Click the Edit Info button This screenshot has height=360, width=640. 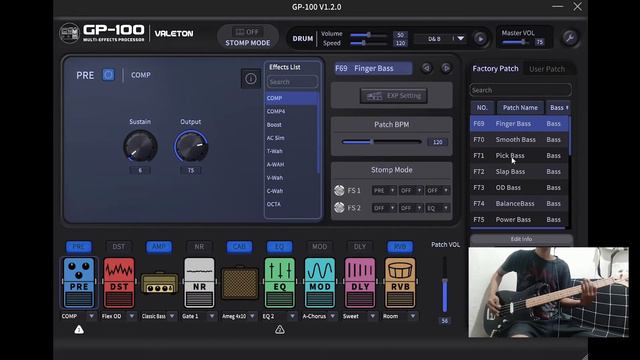521,239
